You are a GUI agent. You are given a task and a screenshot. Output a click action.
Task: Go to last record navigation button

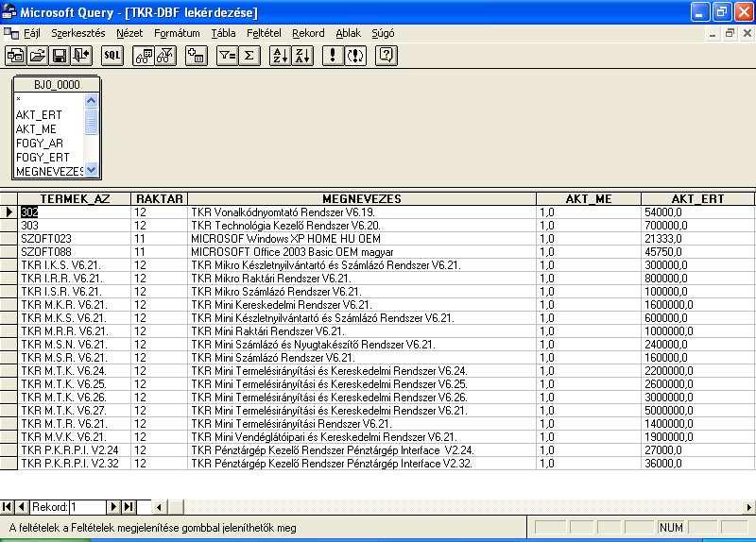coord(129,507)
